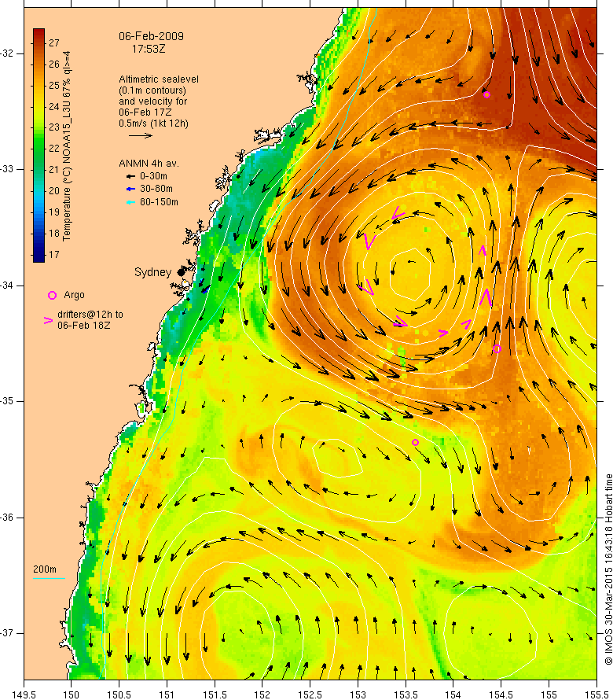
Task: Click the longitude axis label "151"
Action: pyautogui.click(x=167, y=694)
